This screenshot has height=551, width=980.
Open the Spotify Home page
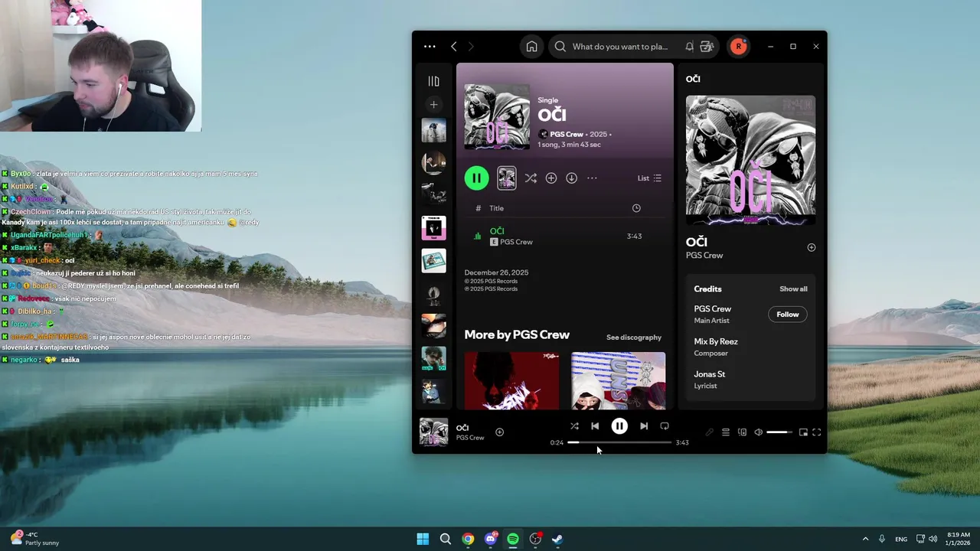[531, 47]
